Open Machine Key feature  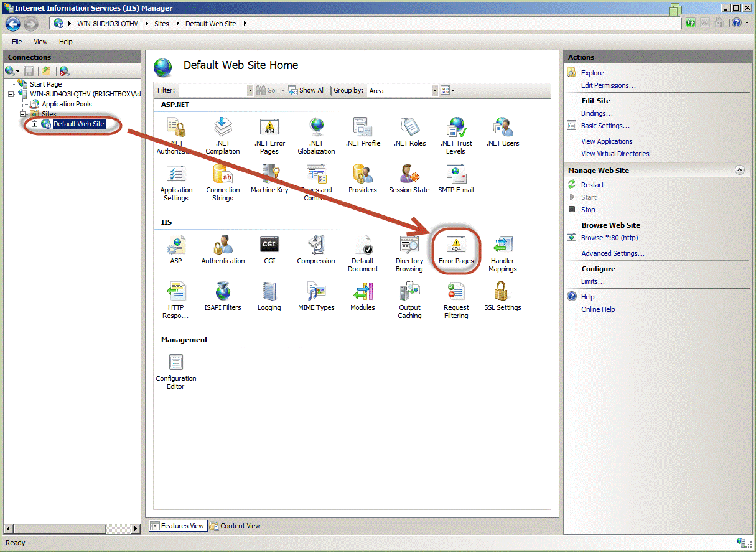click(x=269, y=179)
